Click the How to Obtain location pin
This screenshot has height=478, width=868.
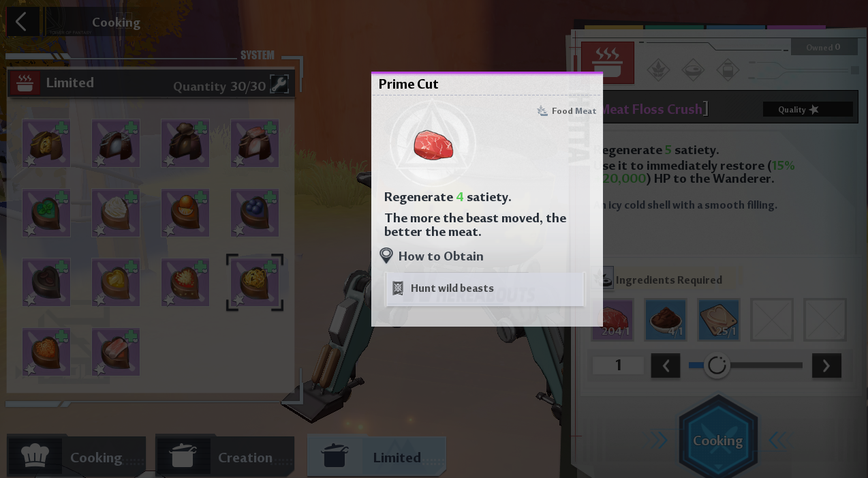386,256
